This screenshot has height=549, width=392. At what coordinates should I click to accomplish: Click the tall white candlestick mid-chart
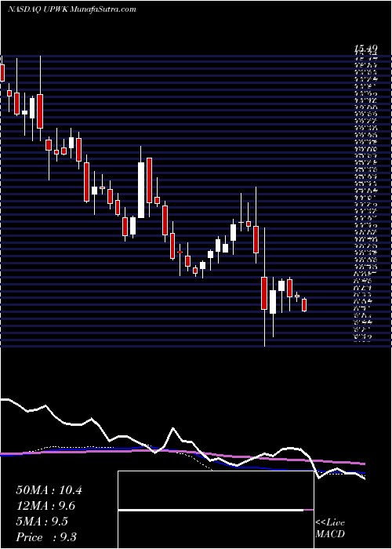141,190
